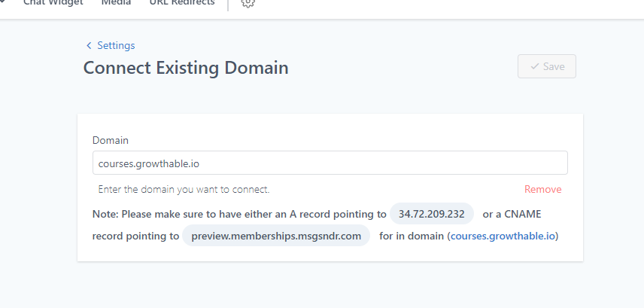Select the preview.memberships.msgsndr.com CNAME chip

click(x=276, y=236)
